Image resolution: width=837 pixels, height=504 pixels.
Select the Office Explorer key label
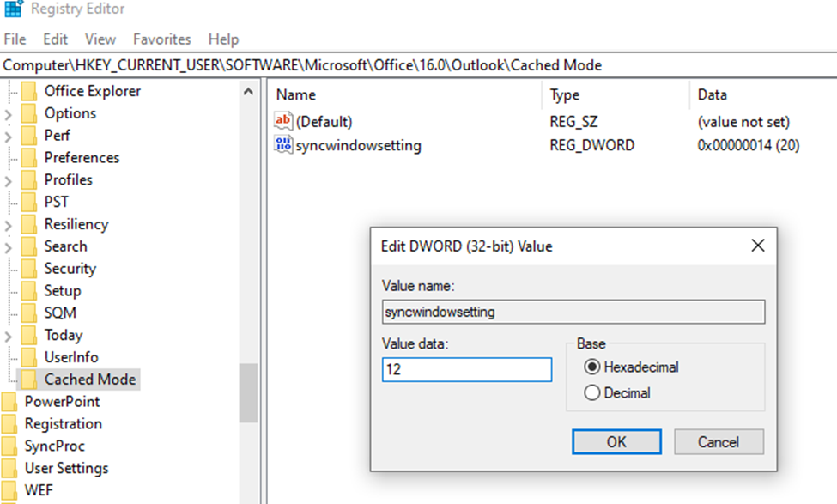pyautogui.click(x=93, y=91)
